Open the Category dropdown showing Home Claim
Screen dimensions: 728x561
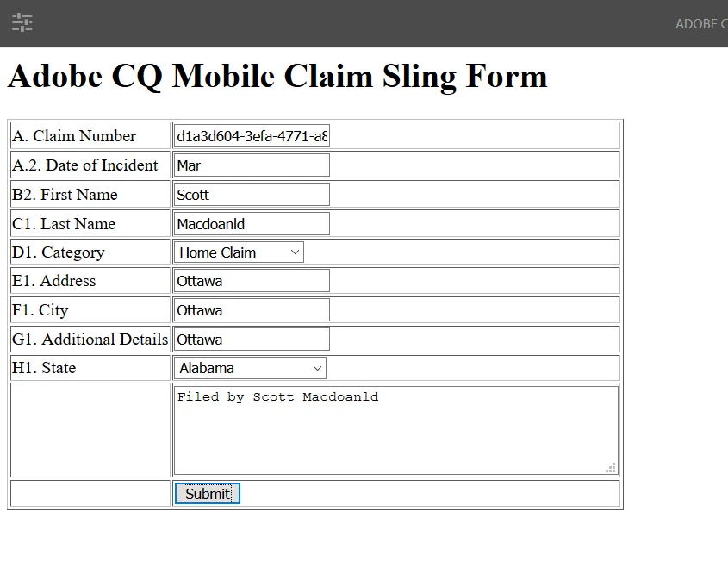pos(239,252)
